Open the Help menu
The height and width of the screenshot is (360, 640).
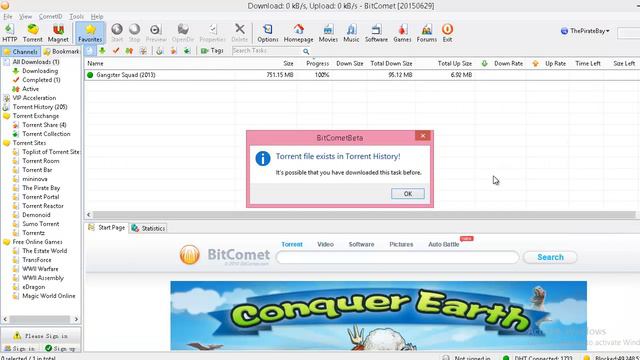point(97,16)
